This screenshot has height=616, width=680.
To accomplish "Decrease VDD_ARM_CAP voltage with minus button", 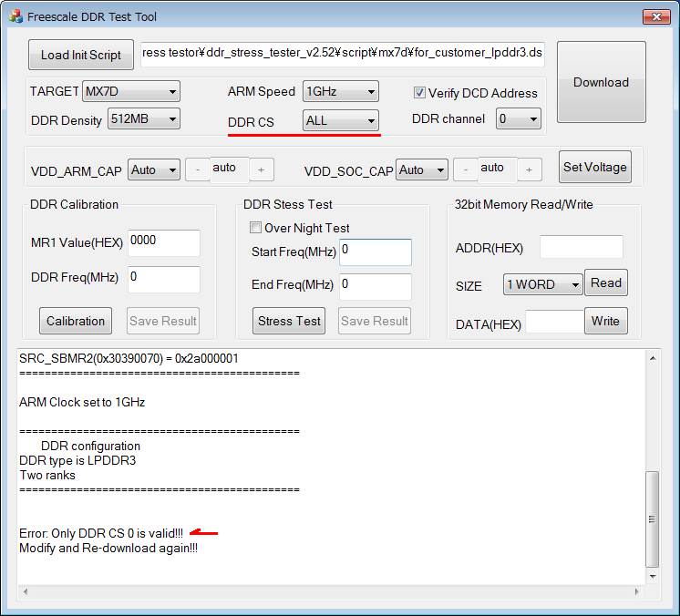I will [x=198, y=169].
